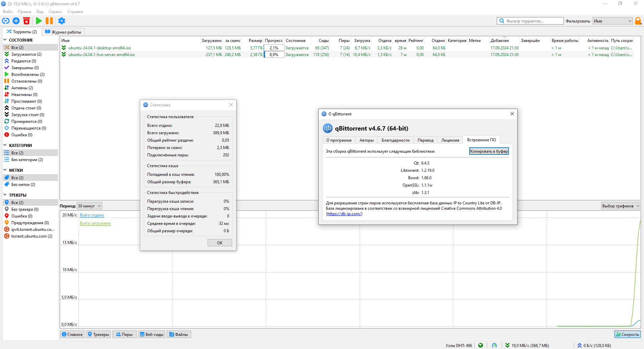This screenshot has height=349, width=644.
Task: Collapse the СОСТОЯНИЕ section
Action: 5,40
